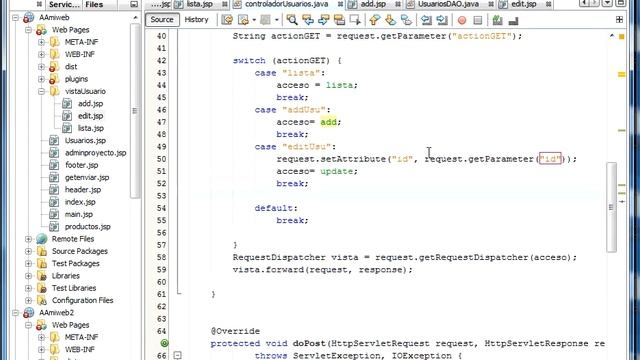Click the highlighted "add" identifier on line 47
640x360 pixels.
pos(328,122)
